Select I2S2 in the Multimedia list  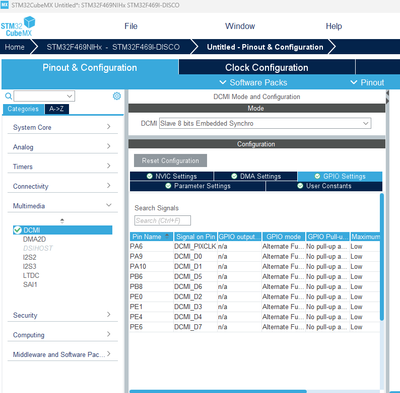coord(30,257)
